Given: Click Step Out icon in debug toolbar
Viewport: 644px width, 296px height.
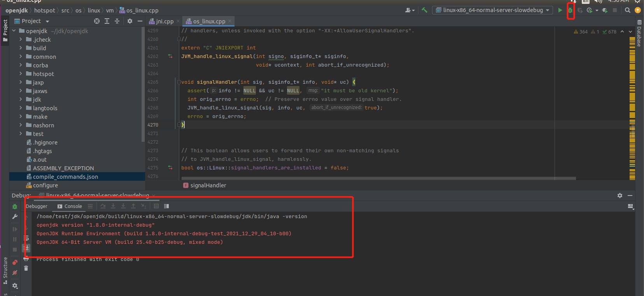Looking at the screenshot, I should [133, 206].
